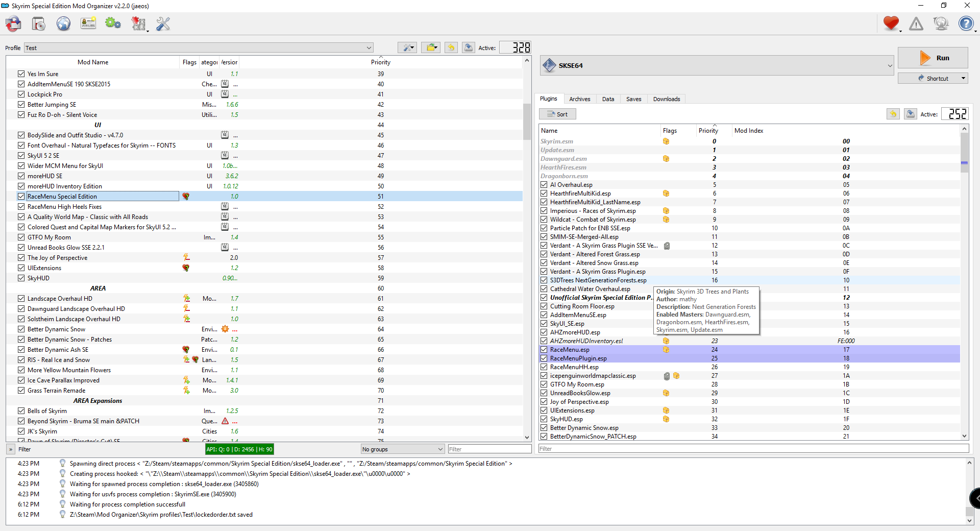Open the instance manager disc icon
The height and width of the screenshot is (531, 980).
pos(39,23)
